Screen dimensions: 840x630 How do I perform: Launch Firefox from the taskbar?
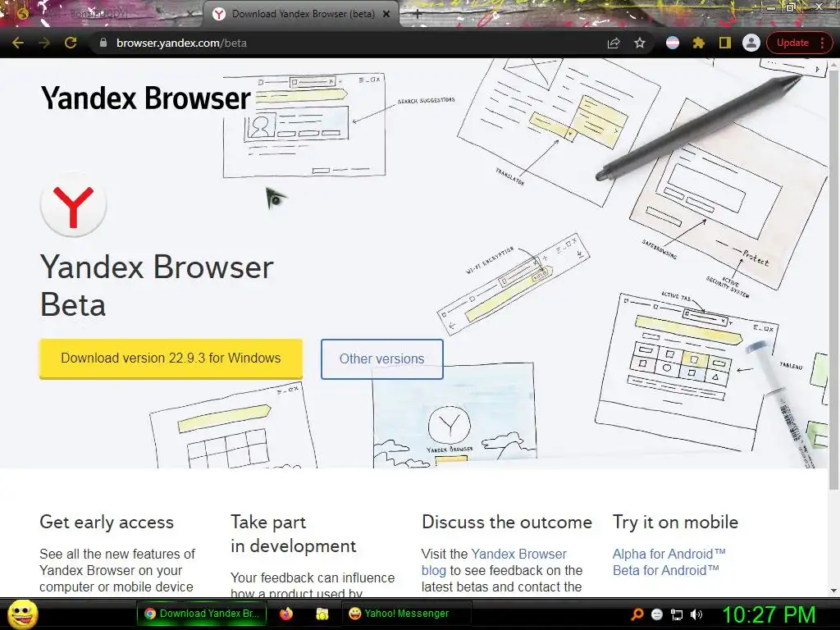286,614
